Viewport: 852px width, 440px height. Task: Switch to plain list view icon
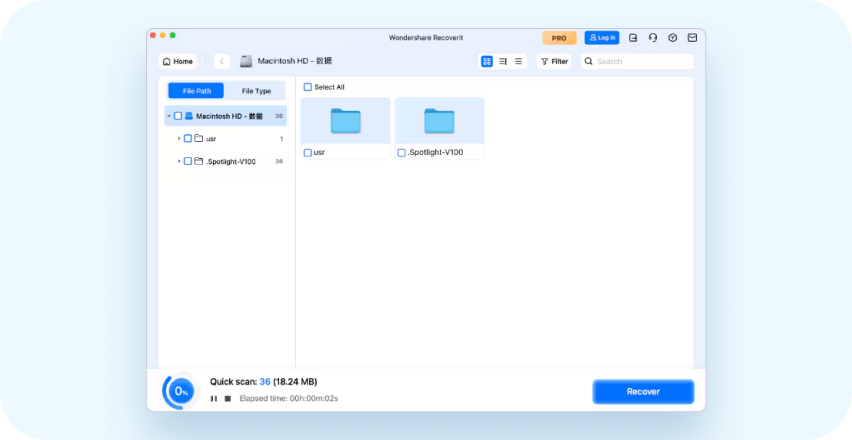point(518,61)
